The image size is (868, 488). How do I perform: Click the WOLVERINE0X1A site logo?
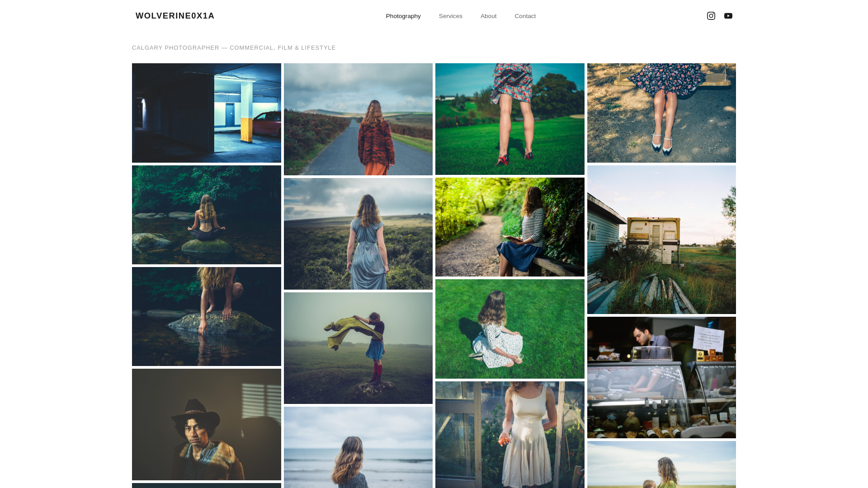pyautogui.click(x=175, y=16)
